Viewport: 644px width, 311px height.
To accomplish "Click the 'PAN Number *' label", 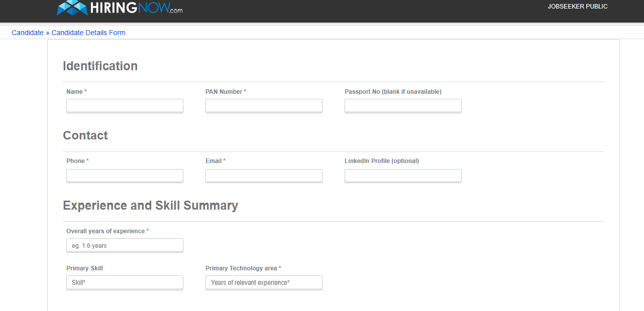I will pos(226,92).
